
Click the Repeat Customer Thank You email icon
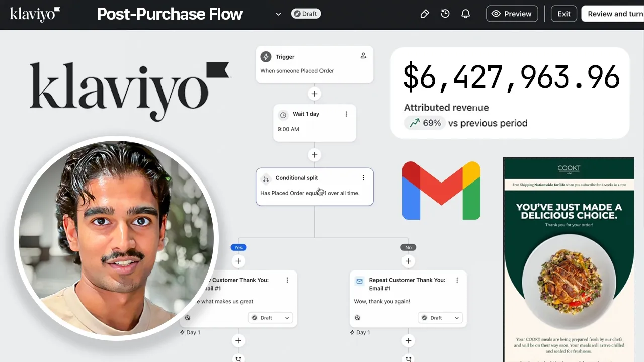360,281
